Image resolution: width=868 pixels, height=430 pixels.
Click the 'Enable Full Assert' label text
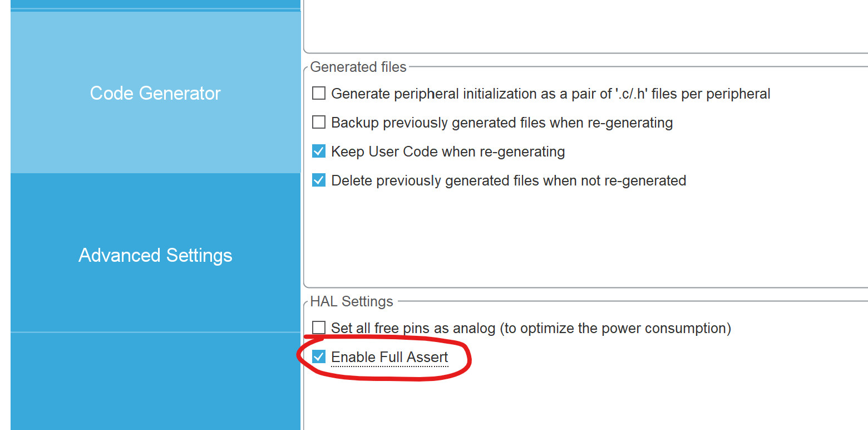(389, 357)
